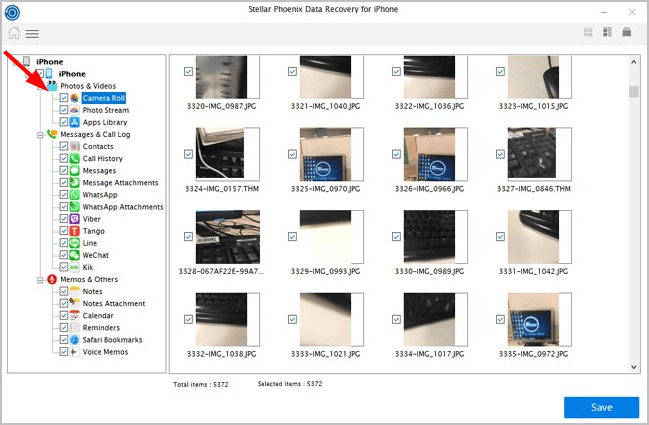Select Notes Attachment in the tree
The image size is (649, 425).
[x=114, y=303]
